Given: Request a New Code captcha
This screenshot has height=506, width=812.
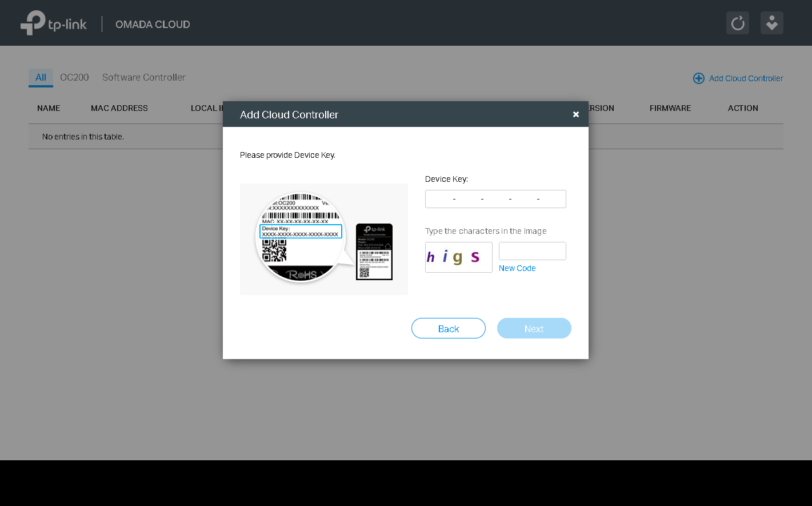Looking at the screenshot, I should [517, 268].
